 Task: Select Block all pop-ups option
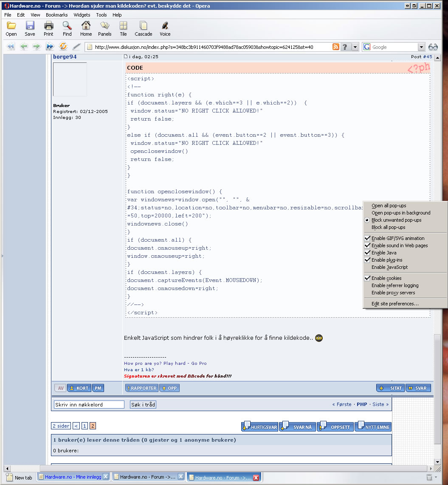[388, 227]
